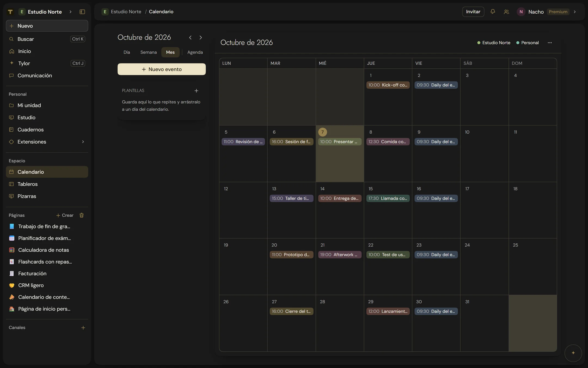
Task: Open Calculadora de notas page
Action: tap(47, 250)
